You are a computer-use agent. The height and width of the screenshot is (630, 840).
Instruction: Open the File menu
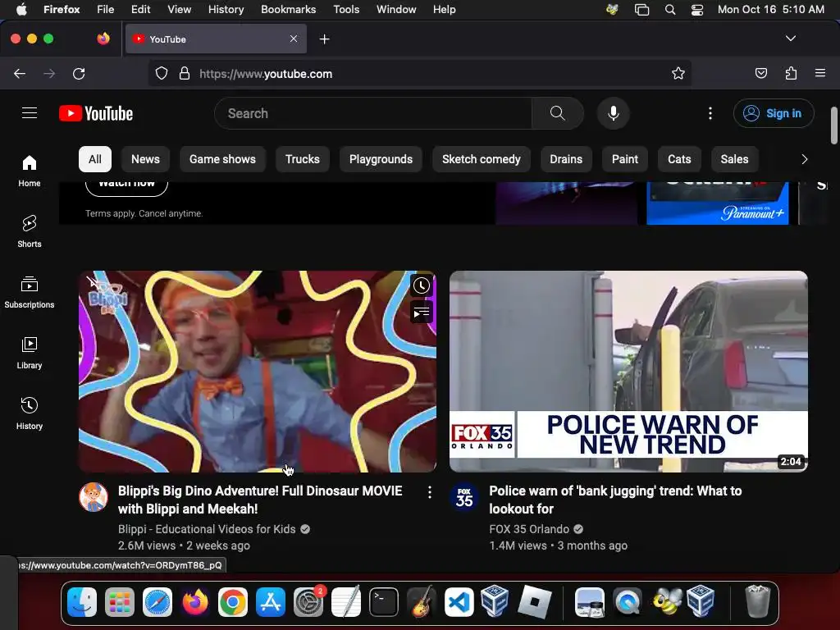[x=106, y=9]
